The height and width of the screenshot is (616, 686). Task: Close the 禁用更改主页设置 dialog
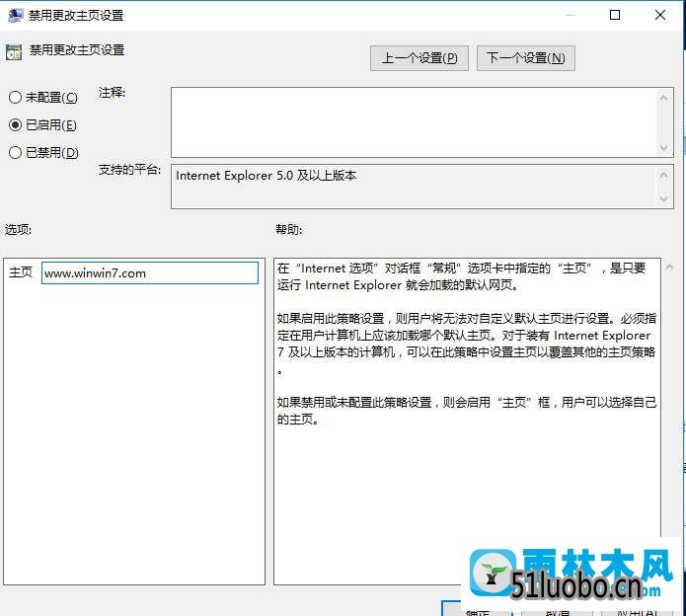point(660,15)
